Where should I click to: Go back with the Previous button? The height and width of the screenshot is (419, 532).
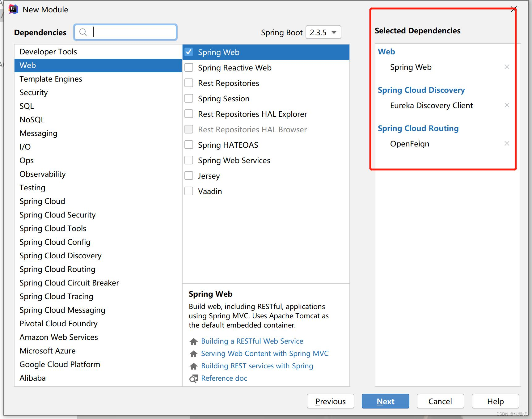click(x=330, y=401)
